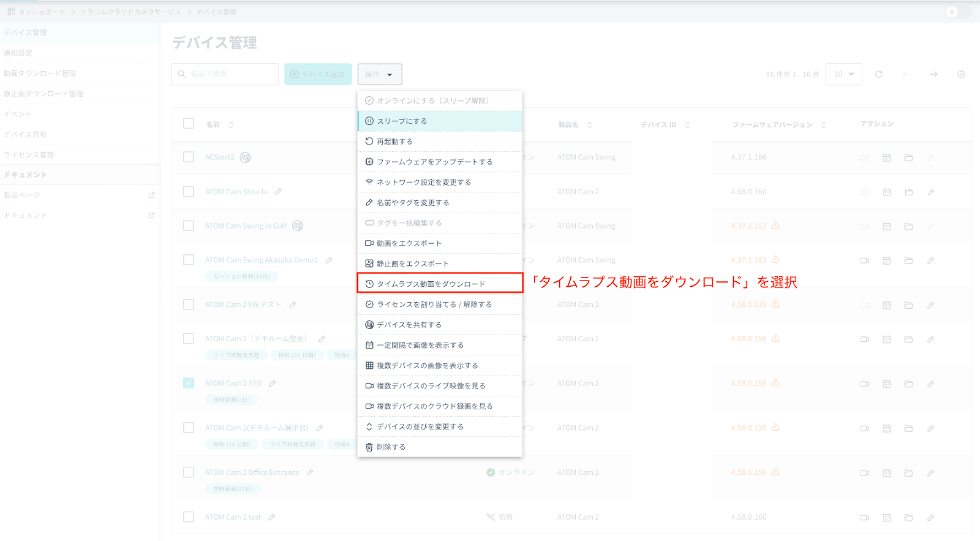The width and height of the screenshot is (980, 541).
Task: Check ATOM Cam 2 Office Entrance checkbox
Action: 189,472
